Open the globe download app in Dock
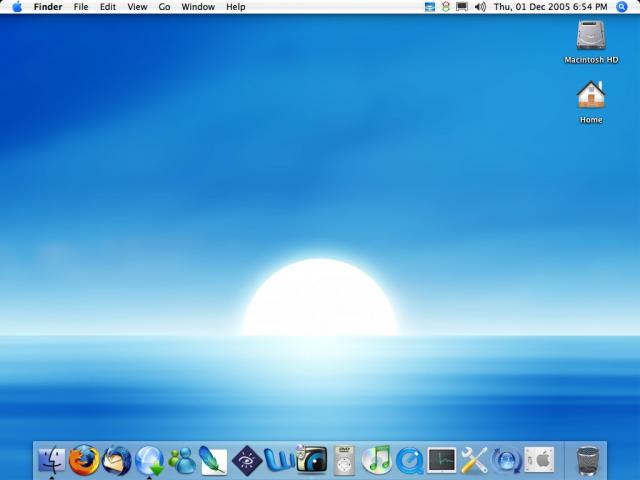The width and height of the screenshot is (640, 480). 149,460
